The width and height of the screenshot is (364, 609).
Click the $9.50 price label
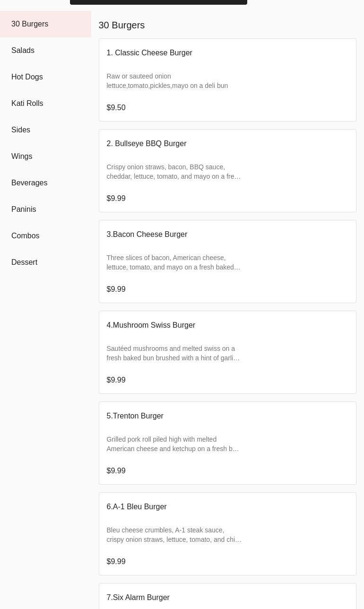tap(116, 108)
